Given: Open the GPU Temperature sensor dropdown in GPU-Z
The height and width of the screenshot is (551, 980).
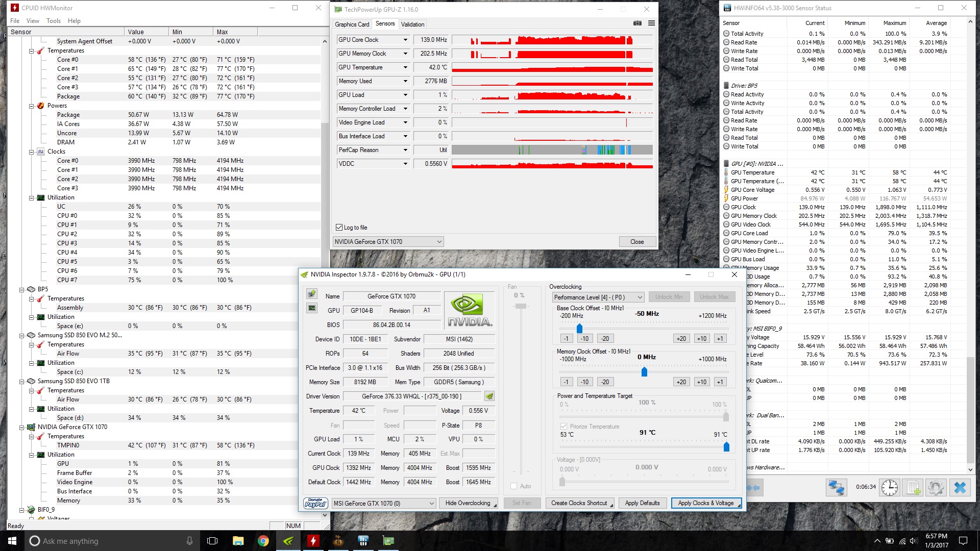Looking at the screenshot, I should click(x=405, y=67).
